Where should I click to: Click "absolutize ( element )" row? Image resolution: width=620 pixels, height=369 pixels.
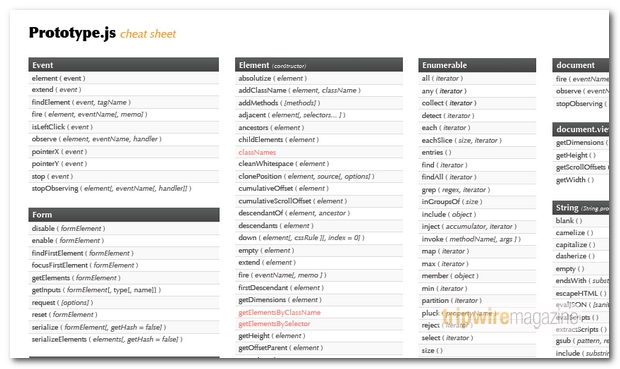coord(319,78)
